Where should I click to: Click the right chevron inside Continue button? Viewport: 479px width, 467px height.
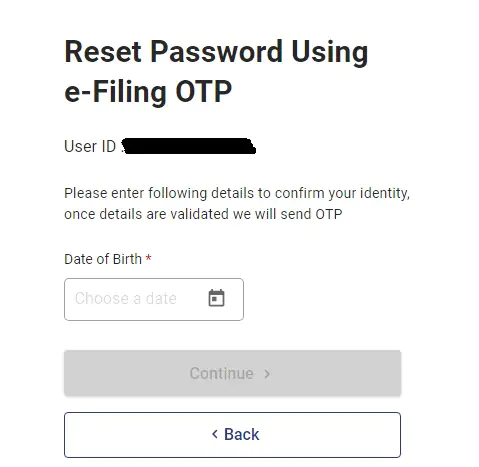click(267, 374)
